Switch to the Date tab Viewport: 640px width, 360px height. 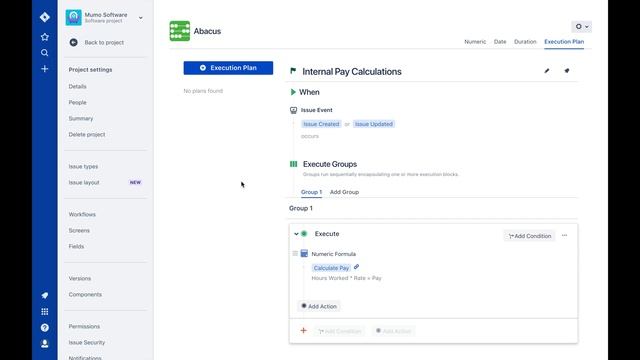click(x=500, y=42)
